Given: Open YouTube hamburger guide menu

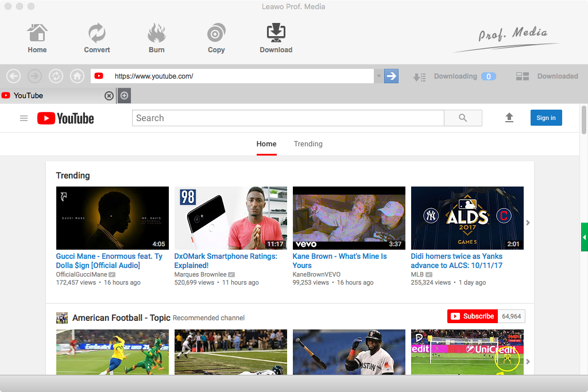Looking at the screenshot, I should pos(24,118).
